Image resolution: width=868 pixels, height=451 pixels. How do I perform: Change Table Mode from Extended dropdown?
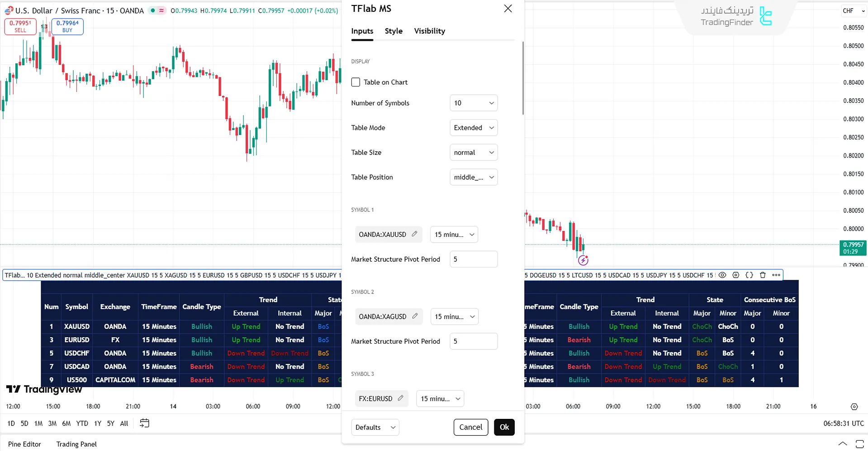[x=473, y=128]
